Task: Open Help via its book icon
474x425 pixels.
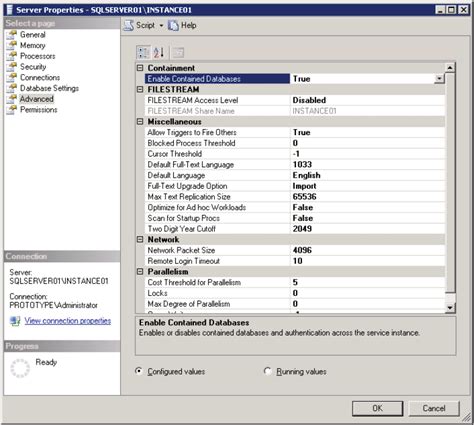Action: (x=173, y=25)
